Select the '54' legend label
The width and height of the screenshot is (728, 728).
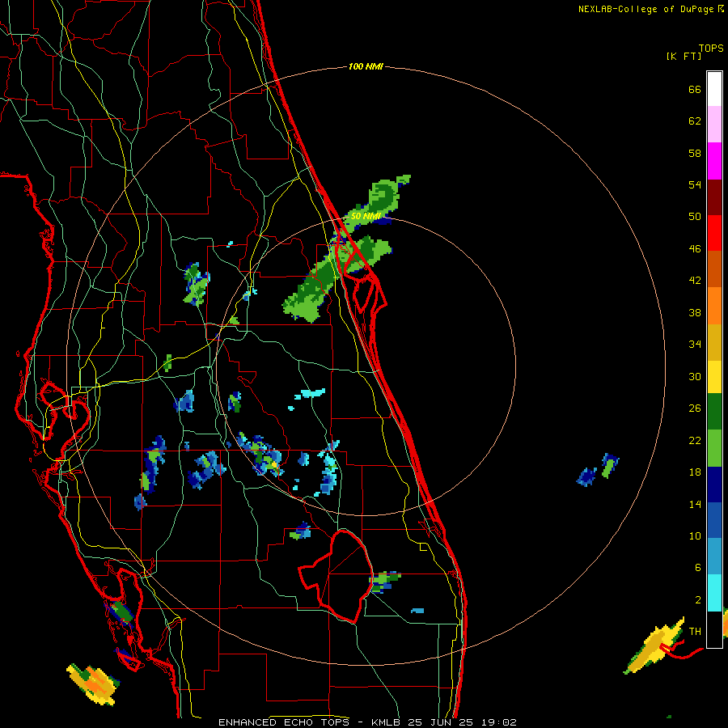(695, 184)
